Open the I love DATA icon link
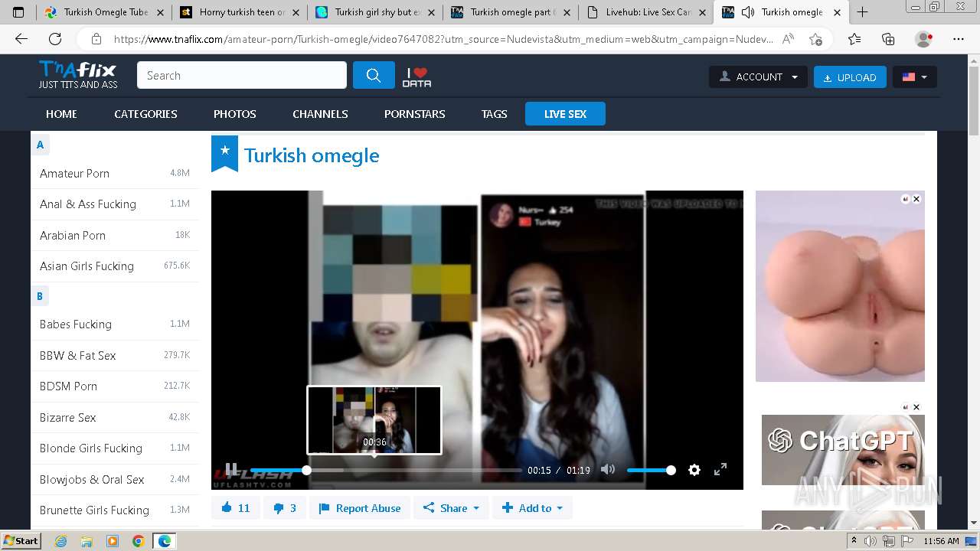 417,77
